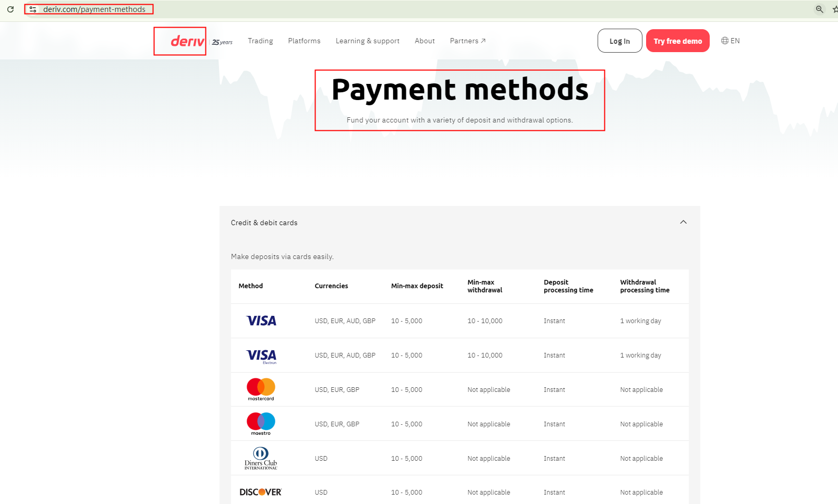The image size is (838, 504).
Task: Open the Platforms menu
Action: 304,41
